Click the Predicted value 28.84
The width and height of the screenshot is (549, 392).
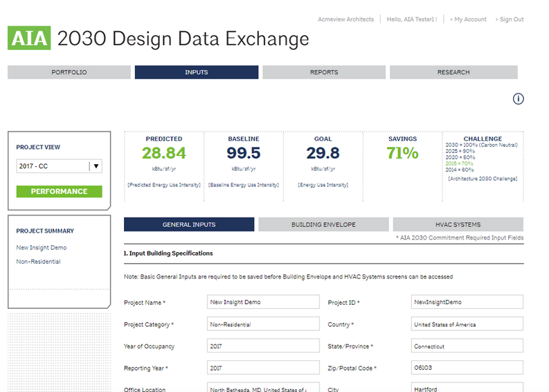tap(164, 153)
